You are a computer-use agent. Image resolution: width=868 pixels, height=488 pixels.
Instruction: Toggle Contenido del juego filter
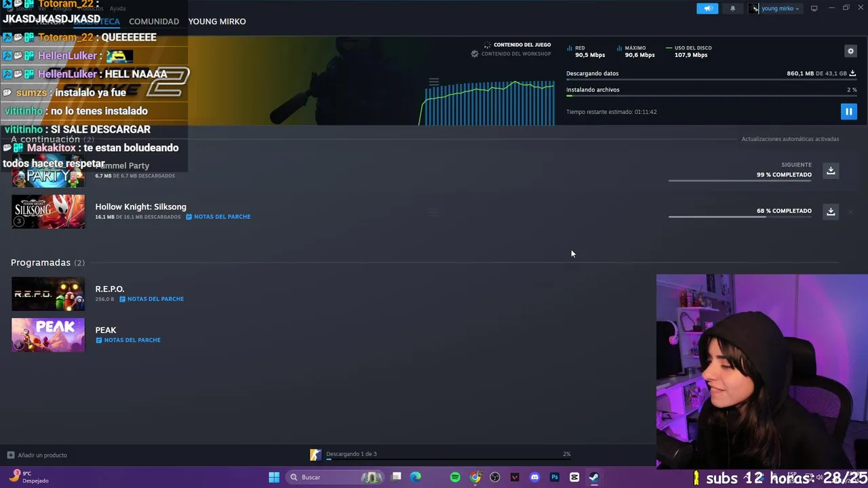[x=517, y=45]
